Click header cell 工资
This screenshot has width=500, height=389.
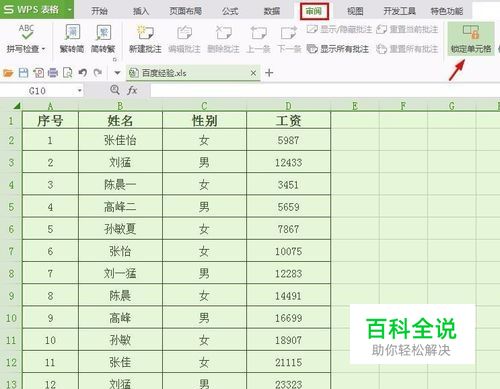[x=289, y=120]
